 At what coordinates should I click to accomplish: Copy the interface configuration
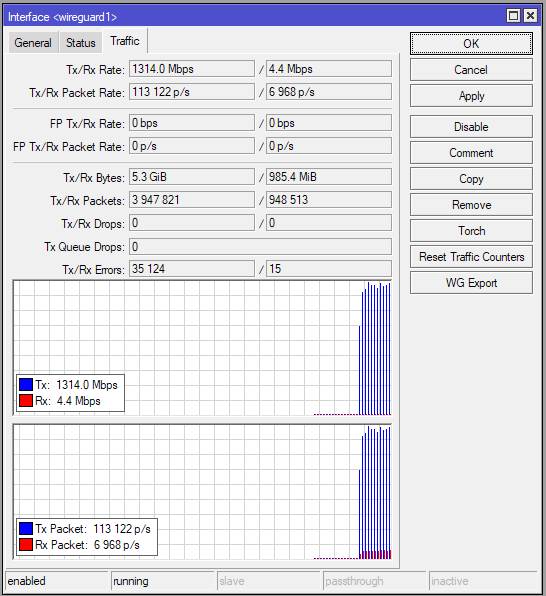pyautogui.click(x=471, y=179)
